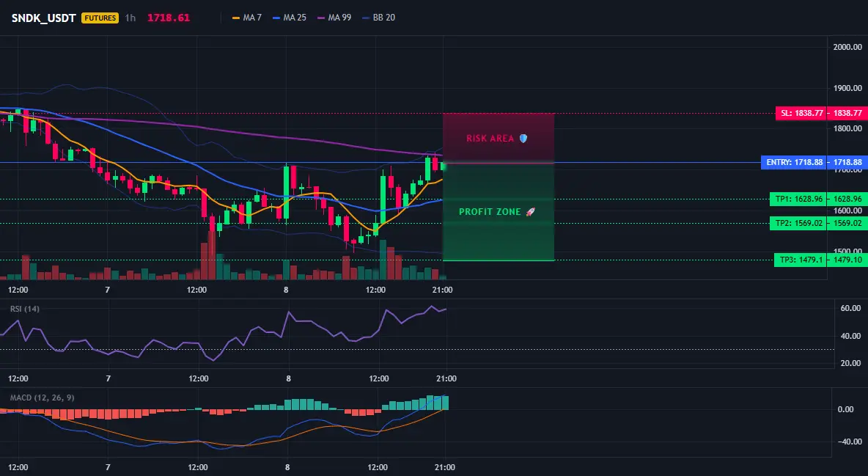
Task: Click the RSI (14) indicator label
Action: pyautogui.click(x=25, y=309)
